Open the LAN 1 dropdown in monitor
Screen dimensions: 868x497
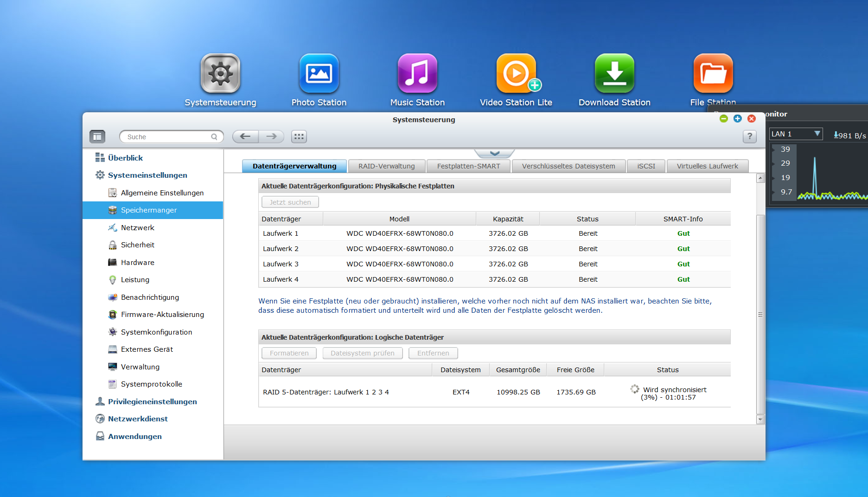point(796,134)
